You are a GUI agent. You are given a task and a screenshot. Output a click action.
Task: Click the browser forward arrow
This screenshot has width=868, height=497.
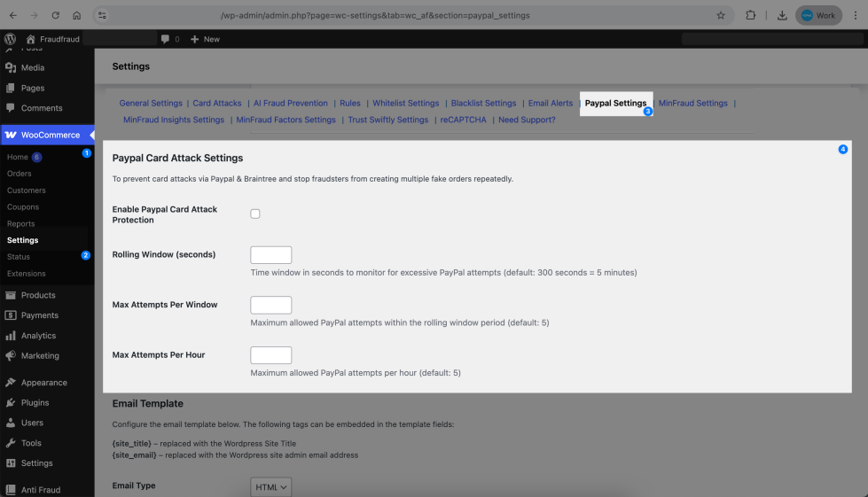tap(34, 15)
